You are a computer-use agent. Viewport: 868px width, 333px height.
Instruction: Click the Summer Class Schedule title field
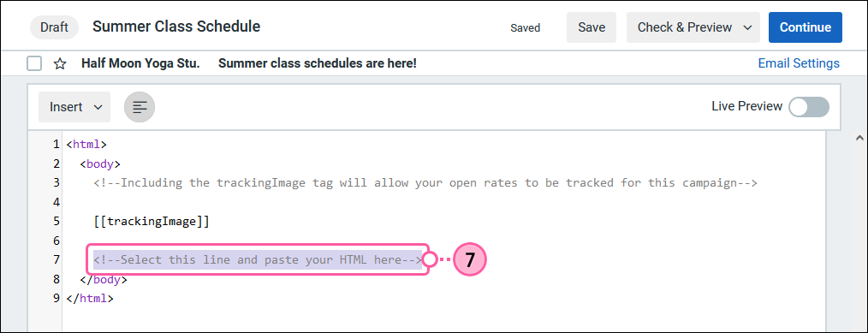tap(176, 27)
